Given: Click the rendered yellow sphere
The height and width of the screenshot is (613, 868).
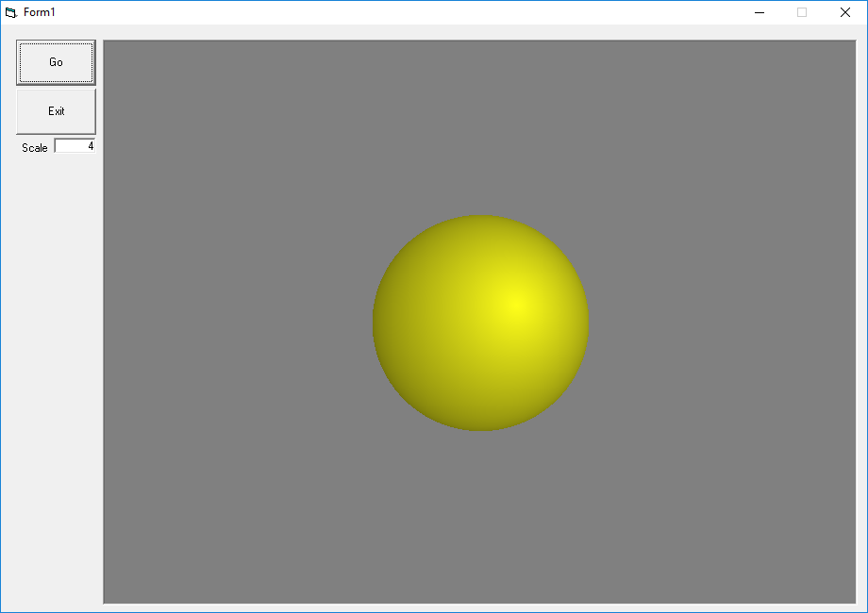Looking at the screenshot, I should [480, 323].
